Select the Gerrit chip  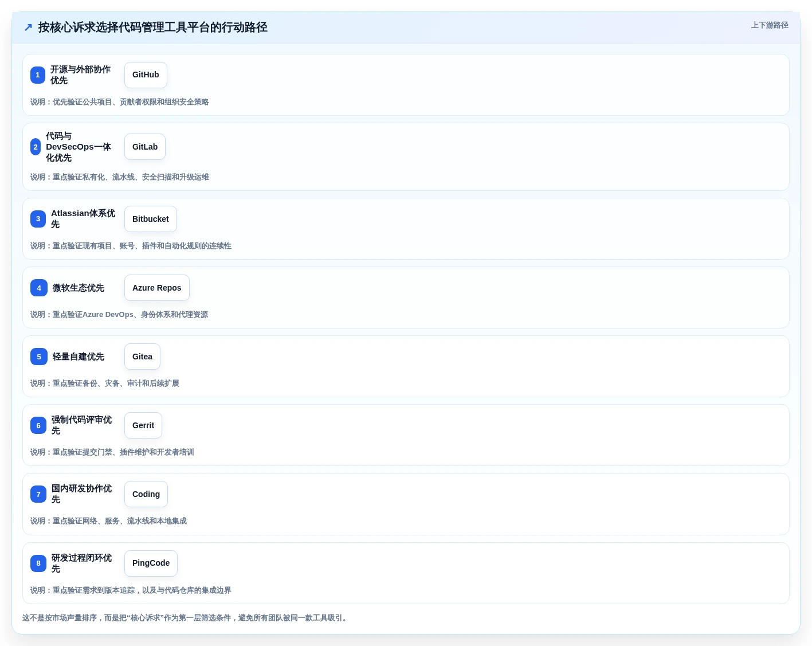click(143, 425)
